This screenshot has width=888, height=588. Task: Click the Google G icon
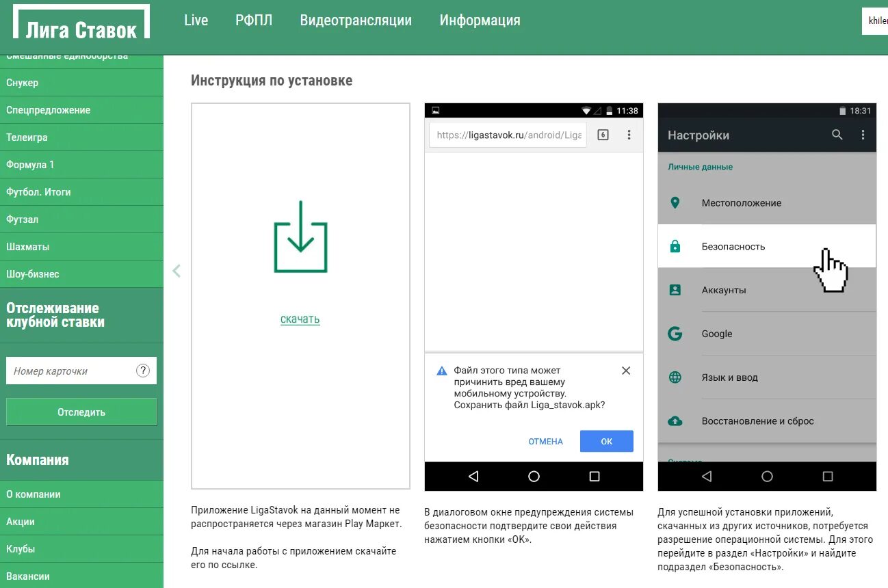coord(675,334)
